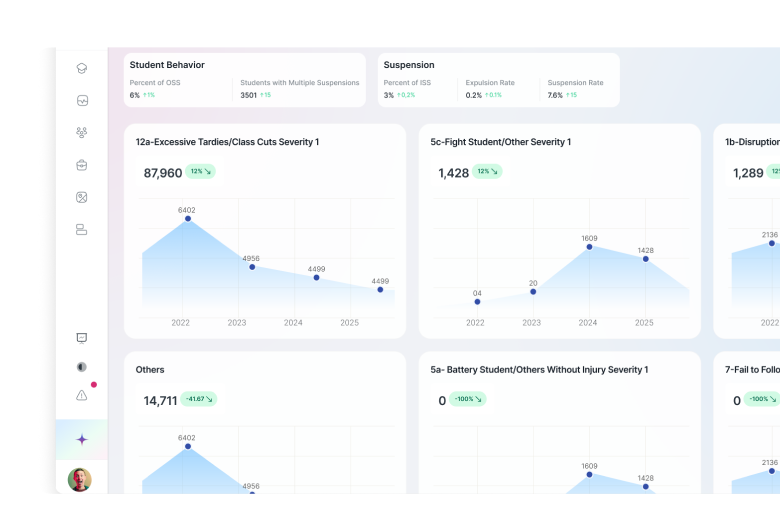Open the chat message sidebar icon
Image resolution: width=780 pixels, height=530 pixels.
click(x=82, y=338)
